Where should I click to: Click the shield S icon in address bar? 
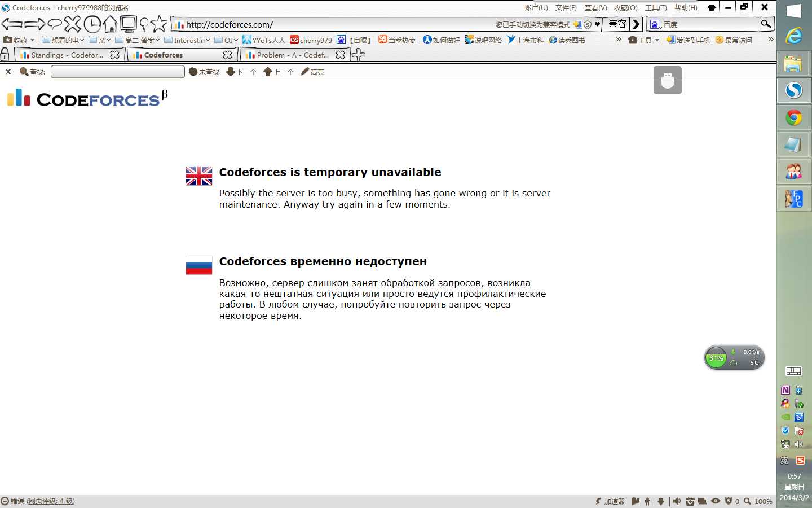588,24
